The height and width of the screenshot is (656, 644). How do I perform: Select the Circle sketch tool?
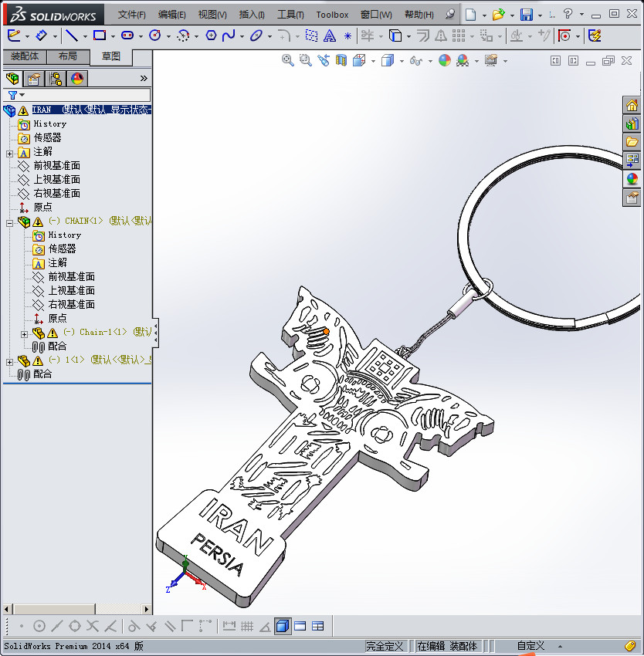click(x=155, y=36)
